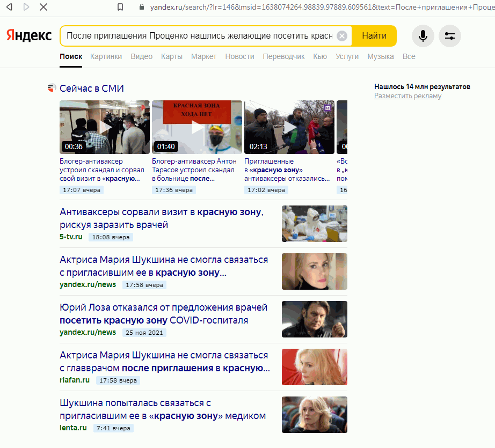Play the 02:13 video thumbnail
Viewport: 495px width, 448px height.
289,127
